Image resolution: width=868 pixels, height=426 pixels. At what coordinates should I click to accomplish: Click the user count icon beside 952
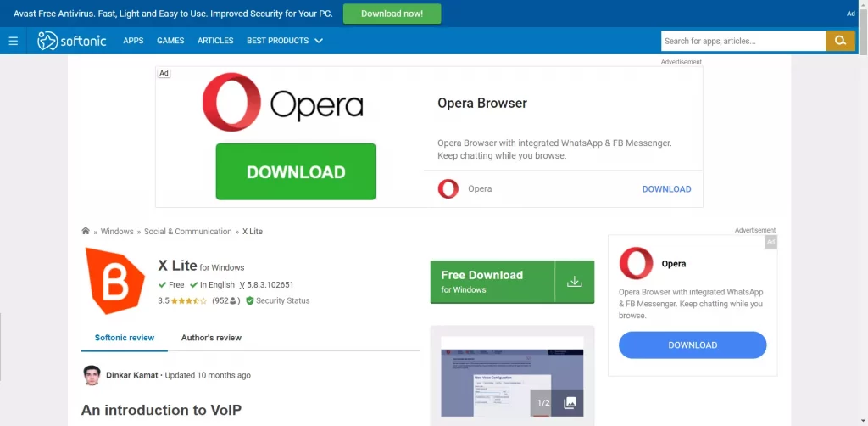click(x=233, y=300)
